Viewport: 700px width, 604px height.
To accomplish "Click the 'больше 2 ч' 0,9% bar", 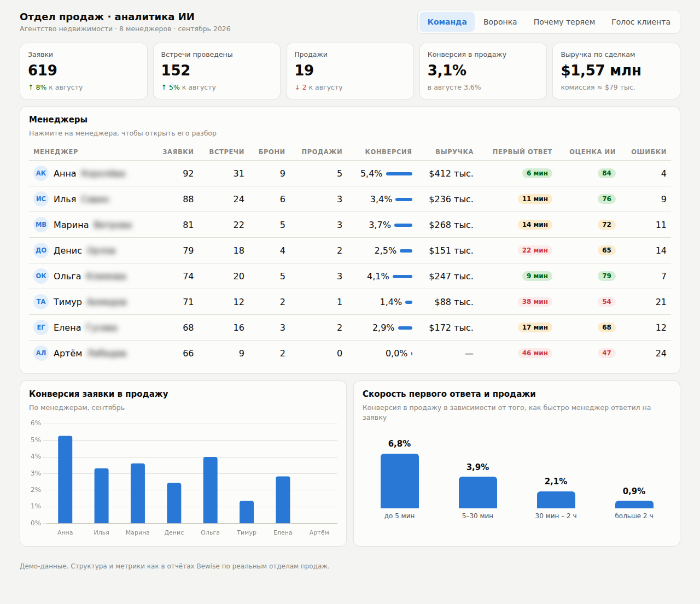I will [x=634, y=505].
